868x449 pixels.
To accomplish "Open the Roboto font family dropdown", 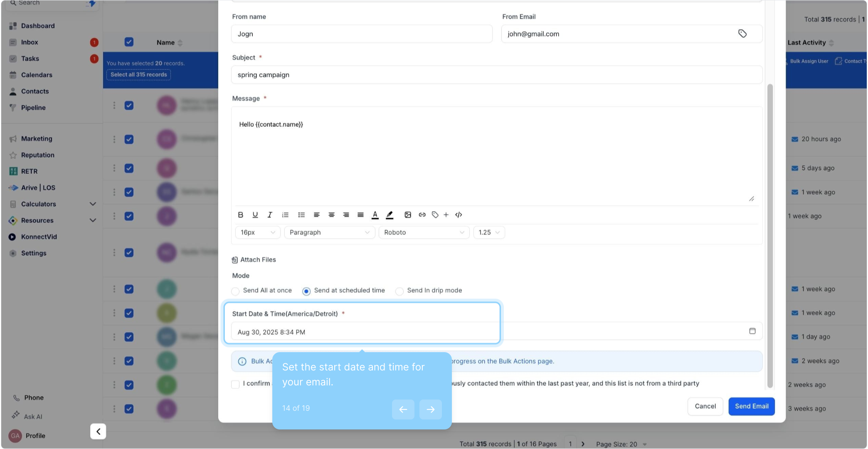I will coord(424,232).
